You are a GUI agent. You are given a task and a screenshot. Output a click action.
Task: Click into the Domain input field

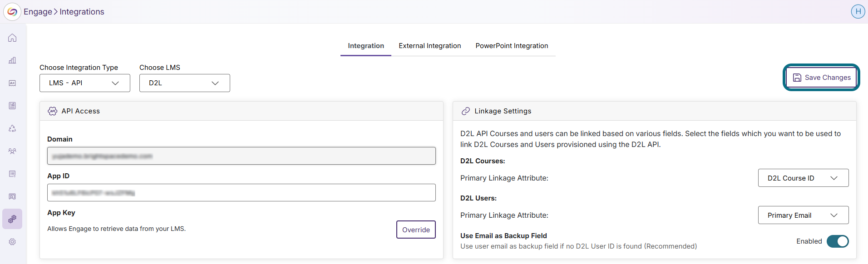coord(242,156)
